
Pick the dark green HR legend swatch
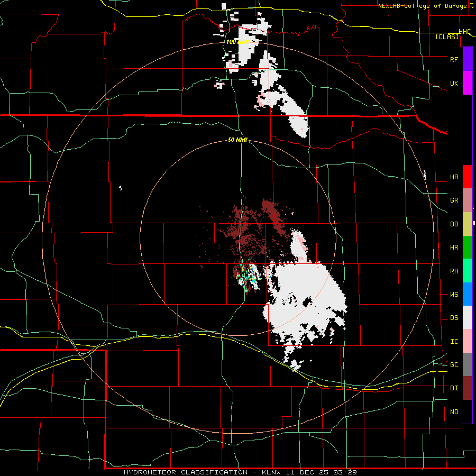point(467,247)
